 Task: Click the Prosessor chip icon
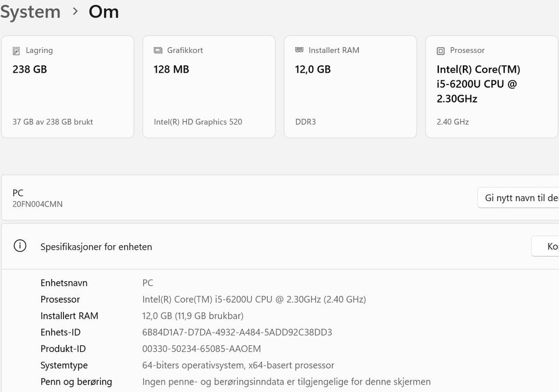441,51
